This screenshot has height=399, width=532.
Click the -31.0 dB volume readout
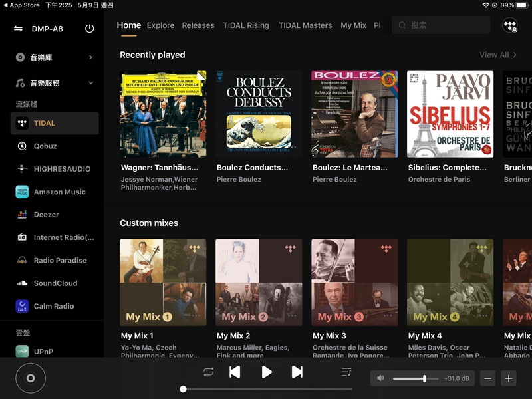(457, 378)
